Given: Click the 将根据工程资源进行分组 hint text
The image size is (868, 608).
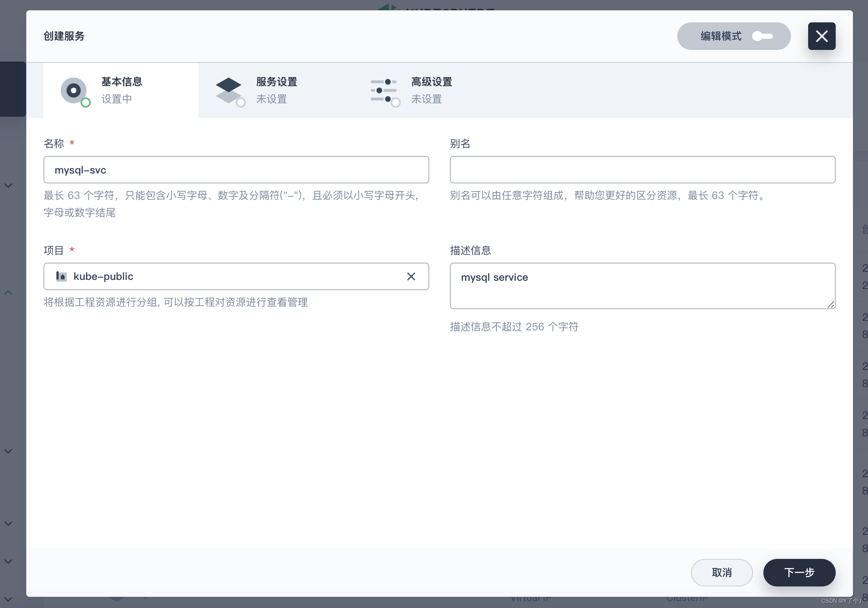Looking at the screenshot, I should (176, 302).
